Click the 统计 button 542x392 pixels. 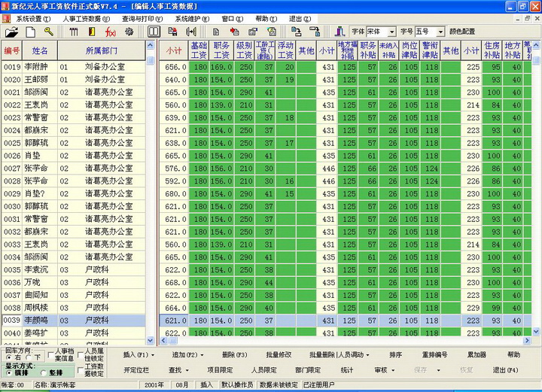tap(346, 370)
